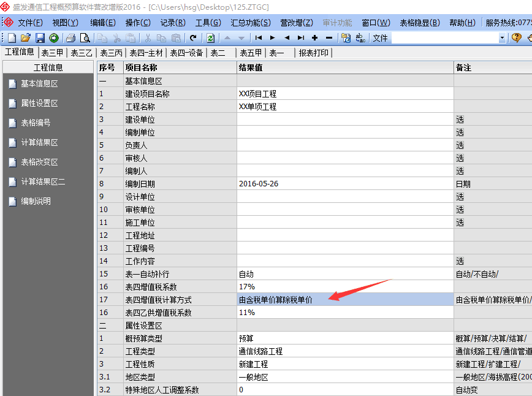Open the 表格隐显(B) menu
Viewport: 532px width, 396px height.
point(420,23)
